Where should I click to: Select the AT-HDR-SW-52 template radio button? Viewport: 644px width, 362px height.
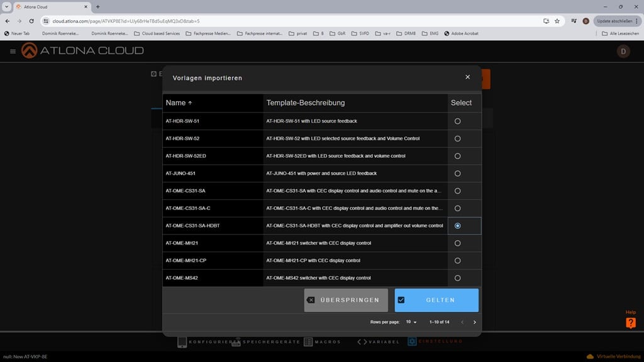[x=458, y=139]
